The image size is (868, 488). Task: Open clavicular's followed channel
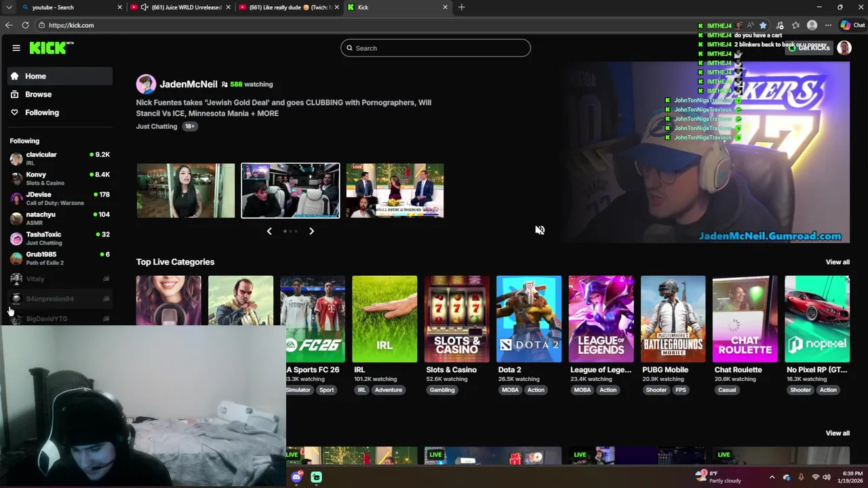(60, 159)
